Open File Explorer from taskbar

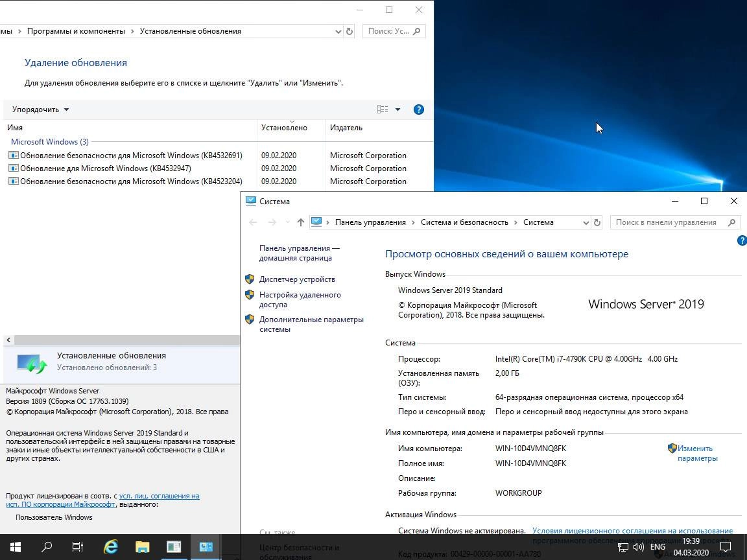[142, 546]
